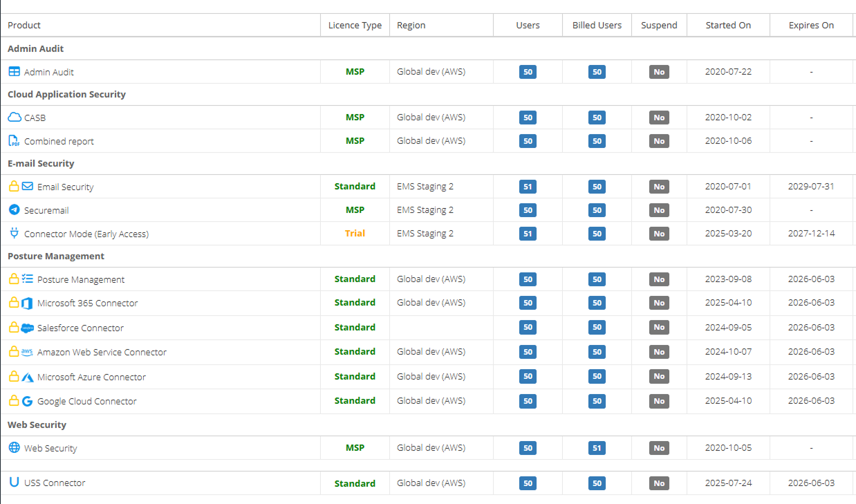Click the MSP licence type for Securemail
Screen dimensions: 856x504
pyautogui.click(x=355, y=209)
